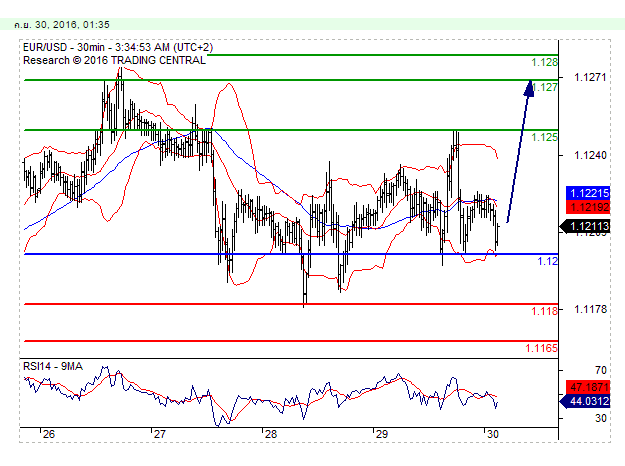625x466 pixels.
Task: Click the green 1.127 resistance label
Action: pyautogui.click(x=544, y=87)
